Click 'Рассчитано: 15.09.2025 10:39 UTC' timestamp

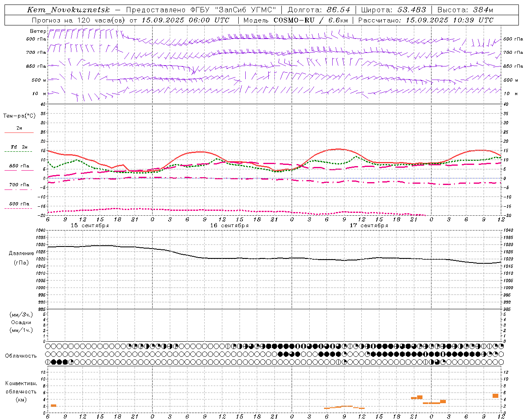[x=426, y=20]
